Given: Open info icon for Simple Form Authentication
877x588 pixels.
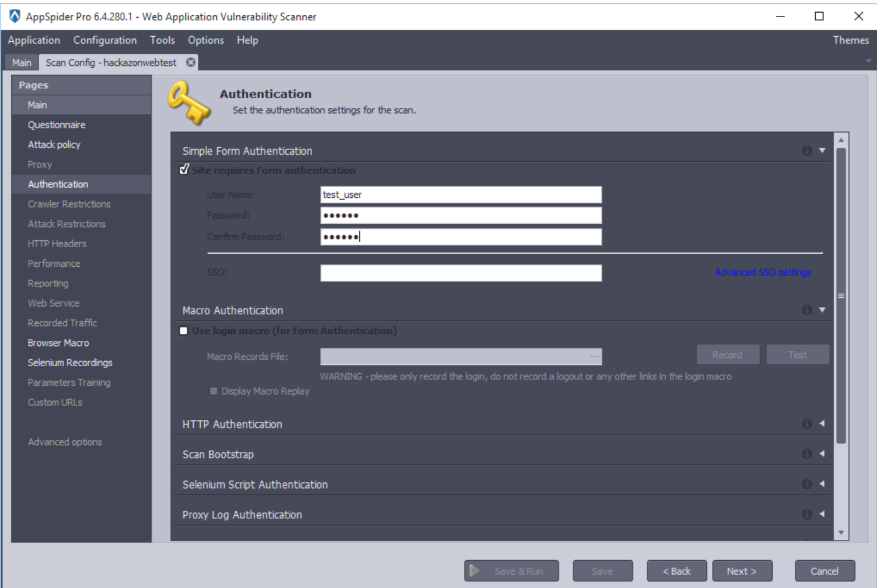Looking at the screenshot, I should pos(807,150).
